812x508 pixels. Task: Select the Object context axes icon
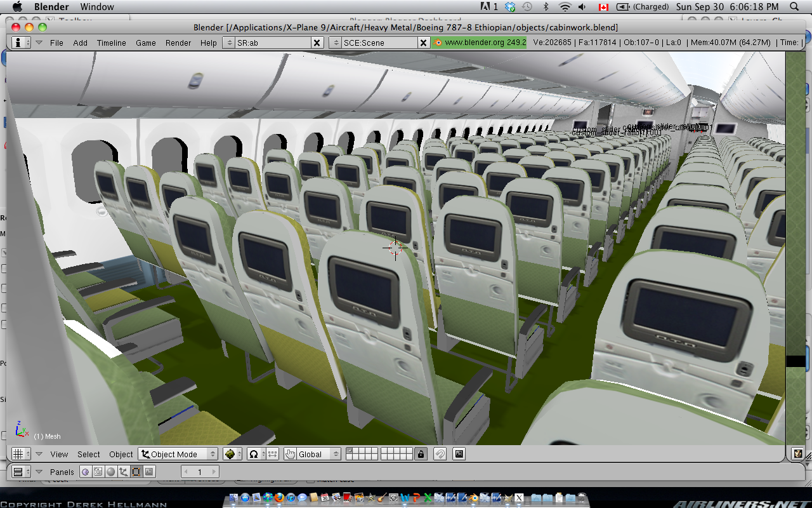coord(124,472)
